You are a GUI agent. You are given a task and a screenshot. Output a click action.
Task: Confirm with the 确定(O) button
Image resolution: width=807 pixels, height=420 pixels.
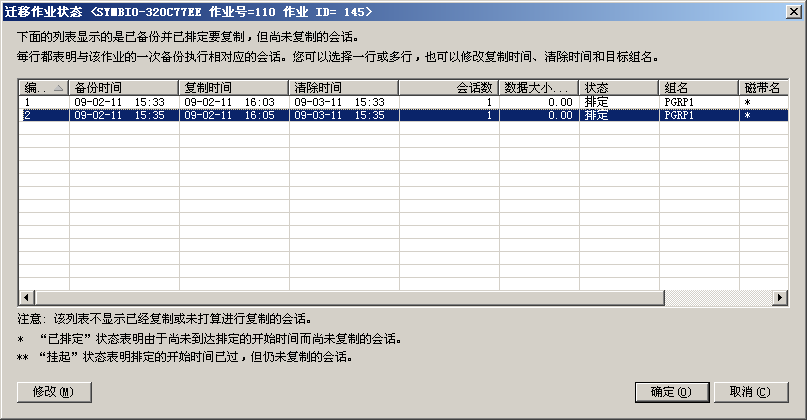(672, 392)
